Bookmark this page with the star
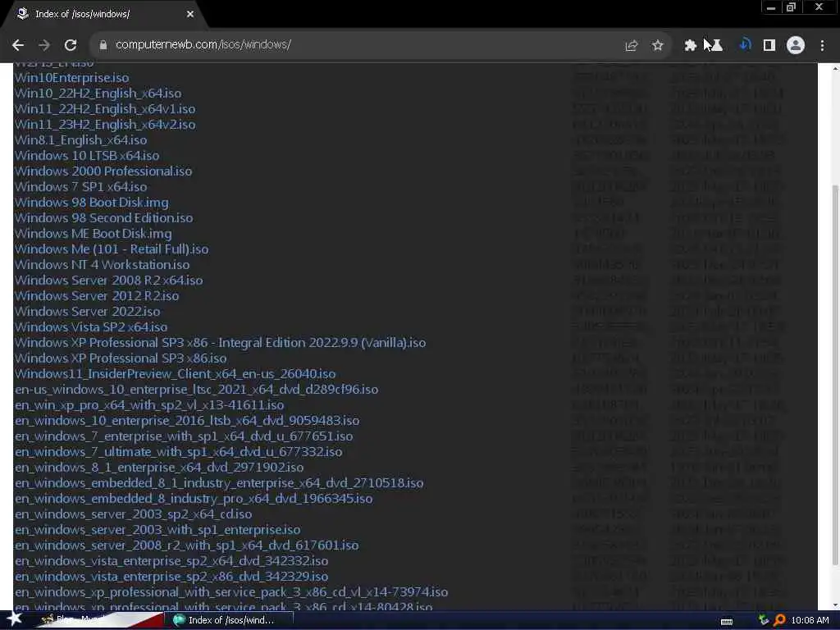 (657, 46)
